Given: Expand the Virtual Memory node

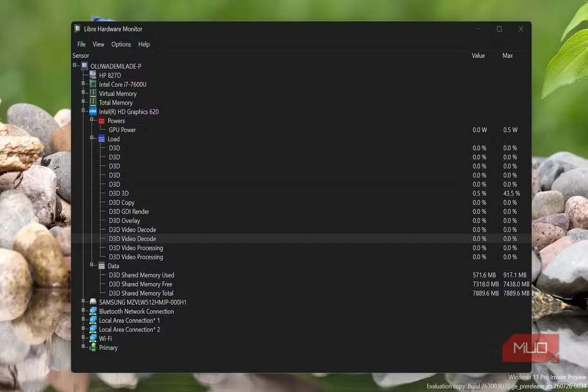Looking at the screenshot, I should [x=83, y=93].
